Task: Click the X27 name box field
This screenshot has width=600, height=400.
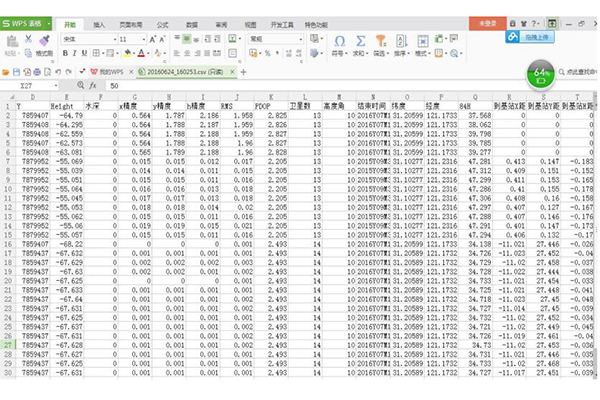Action: point(30,87)
